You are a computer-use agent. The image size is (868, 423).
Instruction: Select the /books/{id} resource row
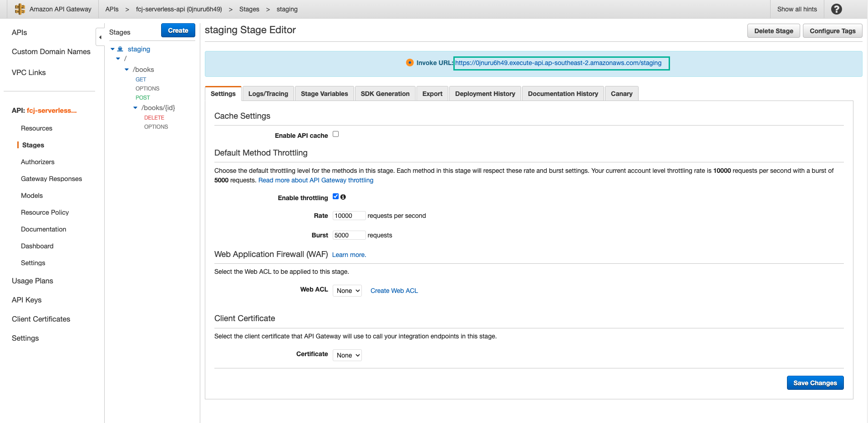click(x=158, y=108)
